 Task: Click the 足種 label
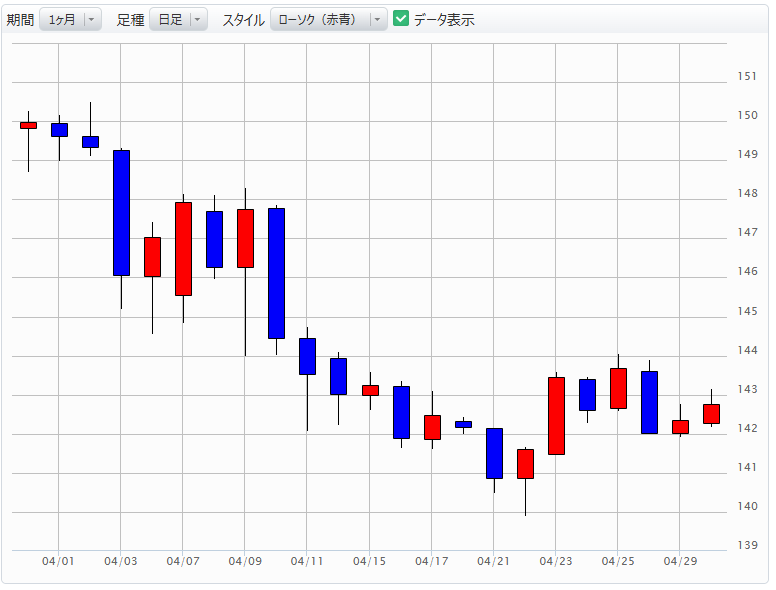tap(130, 20)
